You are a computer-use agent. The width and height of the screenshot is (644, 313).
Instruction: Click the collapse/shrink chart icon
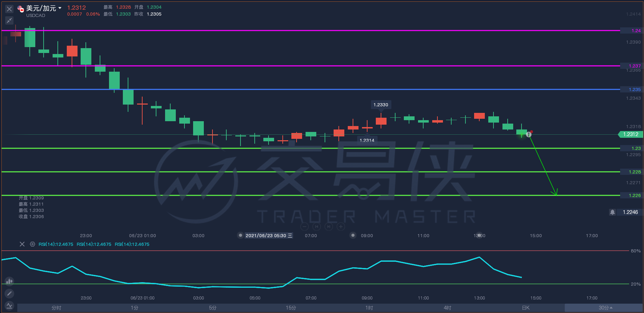click(x=9, y=20)
